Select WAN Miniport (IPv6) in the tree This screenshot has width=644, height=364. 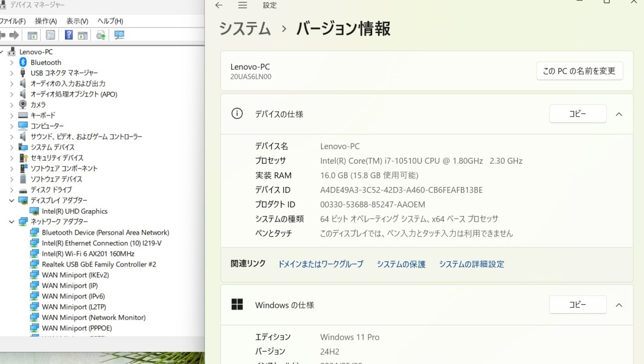tap(74, 296)
